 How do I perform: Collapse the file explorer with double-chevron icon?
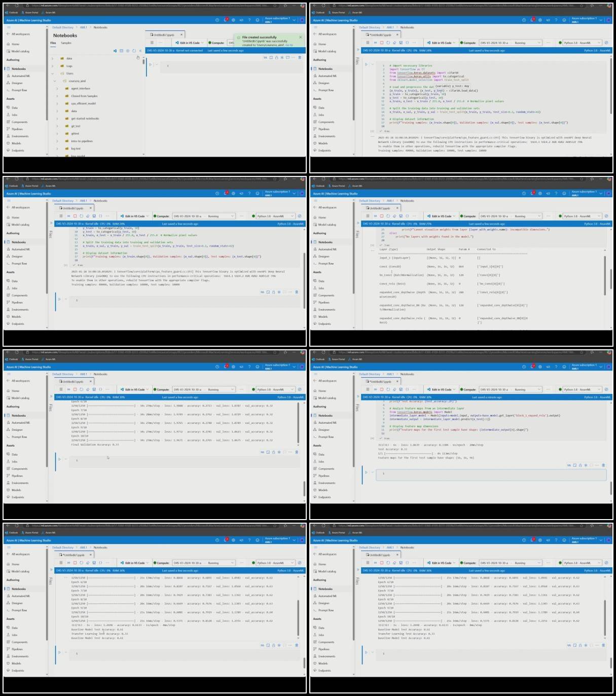(140, 51)
